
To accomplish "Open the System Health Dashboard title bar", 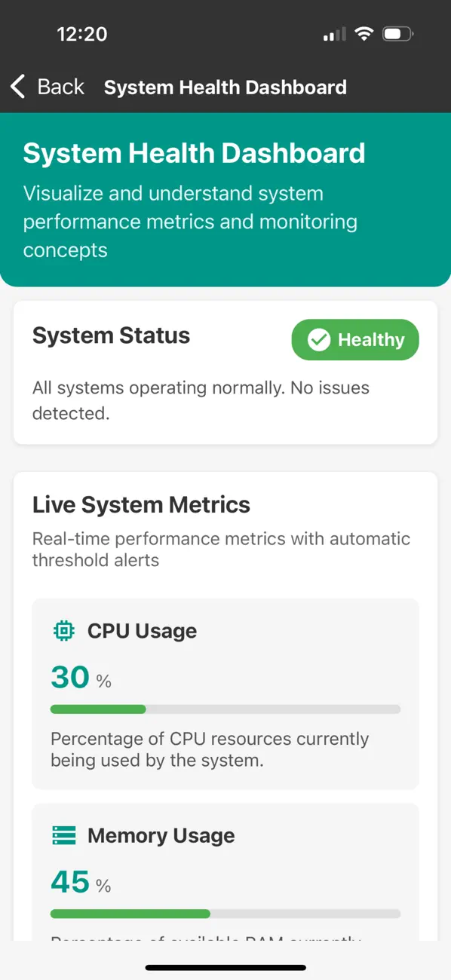I will (x=225, y=86).
